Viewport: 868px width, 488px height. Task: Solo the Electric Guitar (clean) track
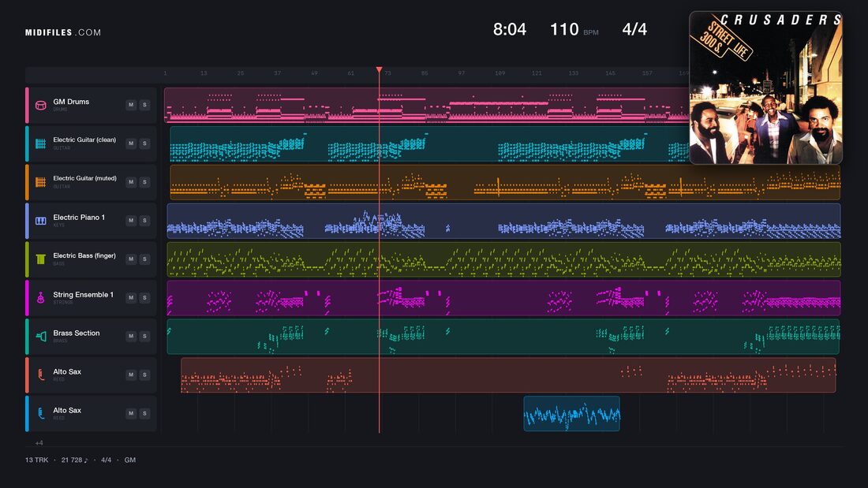[x=144, y=143]
